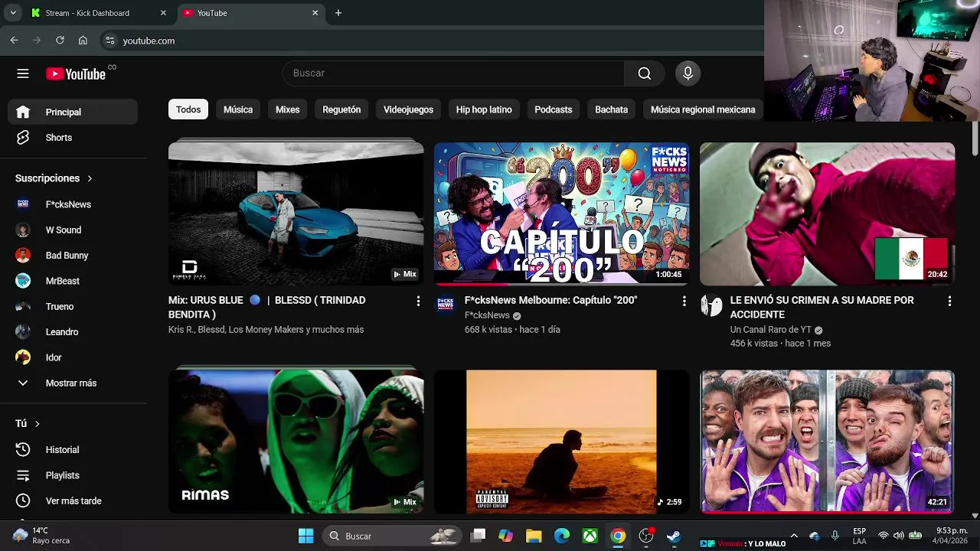Open Ver más tarde in sidebar
Viewport: 980px width, 551px height.
click(73, 500)
